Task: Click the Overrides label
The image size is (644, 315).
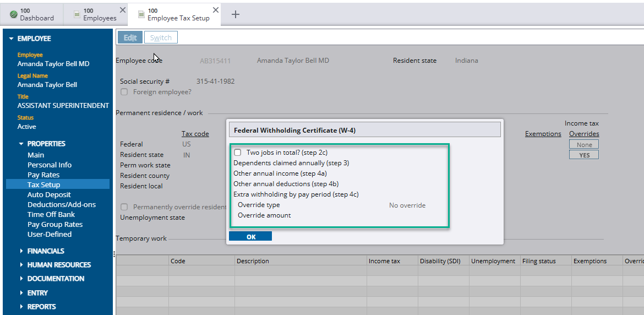Action: [584, 134]
